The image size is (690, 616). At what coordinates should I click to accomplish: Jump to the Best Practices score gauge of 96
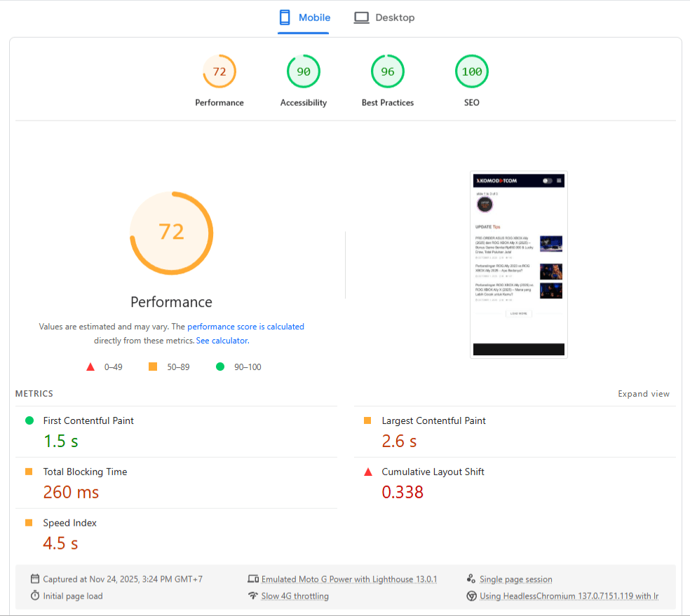(388, 71)
